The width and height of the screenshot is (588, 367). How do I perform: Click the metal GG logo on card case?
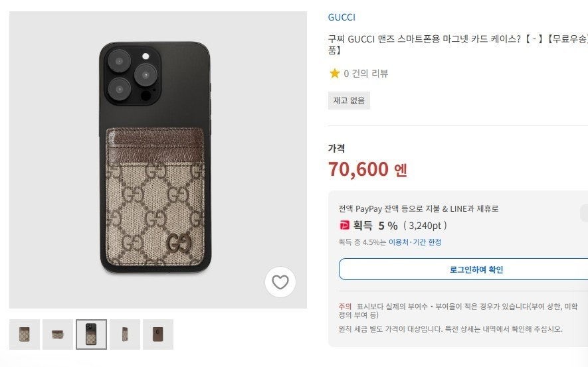[x=178, y=244]
